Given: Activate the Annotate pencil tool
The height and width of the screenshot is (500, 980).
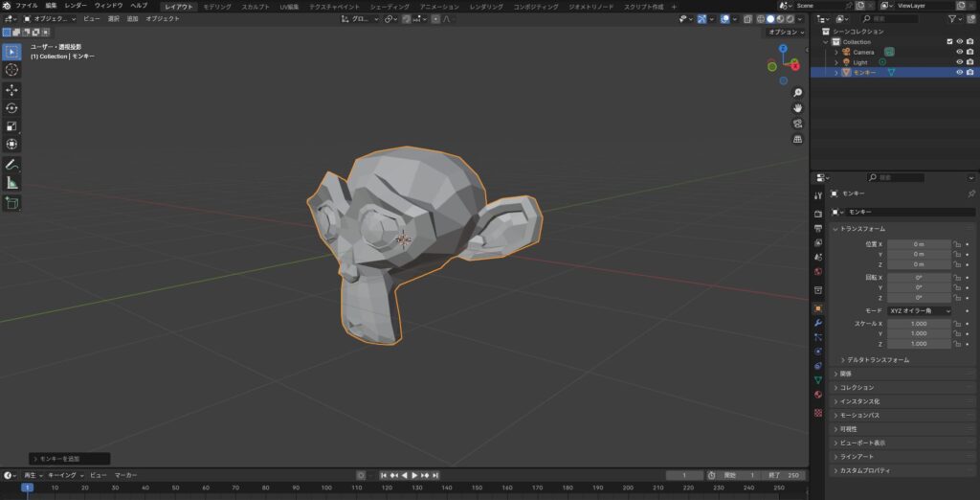Looking at the screenshot, I should coord(11,165).
